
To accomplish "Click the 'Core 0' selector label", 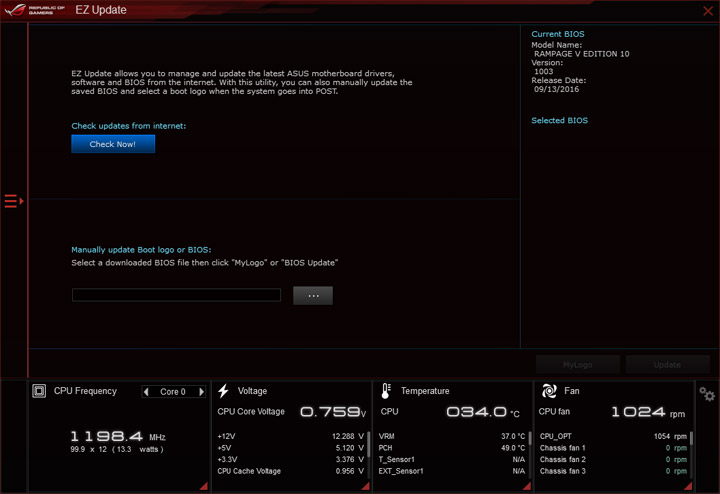I will coord(173,392).
